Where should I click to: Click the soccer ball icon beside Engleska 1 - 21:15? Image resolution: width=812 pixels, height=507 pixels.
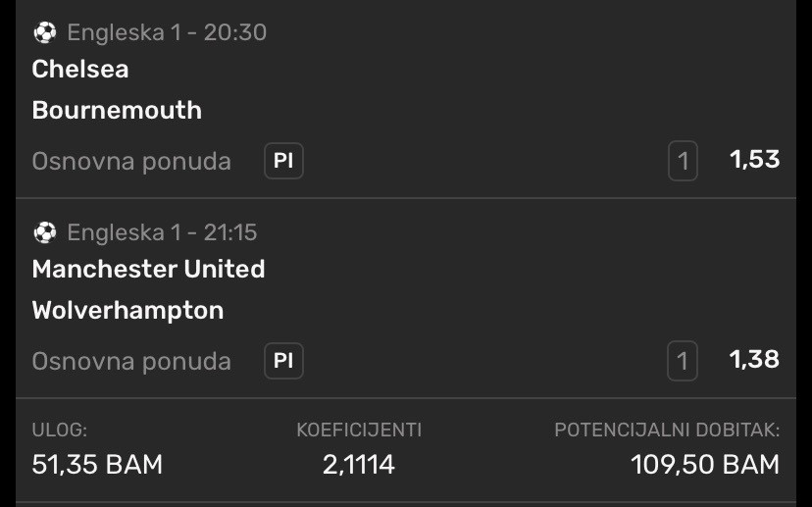pos(44,232)
